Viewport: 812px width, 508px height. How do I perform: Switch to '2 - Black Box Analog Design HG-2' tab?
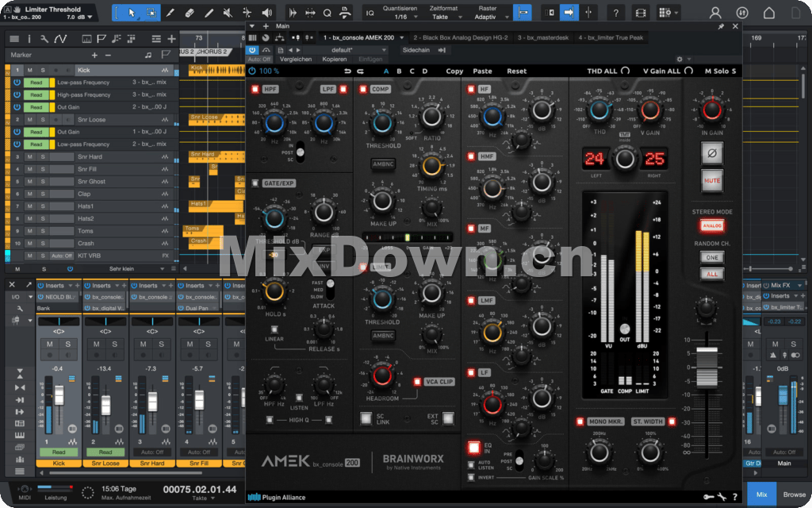pyautogui.click(x=461, y=37)
